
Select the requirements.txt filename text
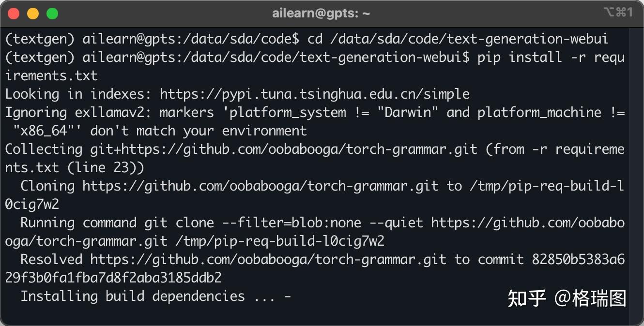[50, 75]
